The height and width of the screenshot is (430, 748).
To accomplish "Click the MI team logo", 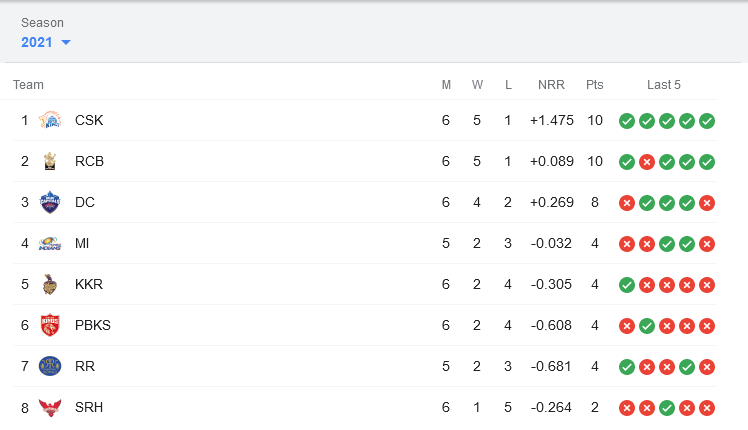I will pos(50,243).
